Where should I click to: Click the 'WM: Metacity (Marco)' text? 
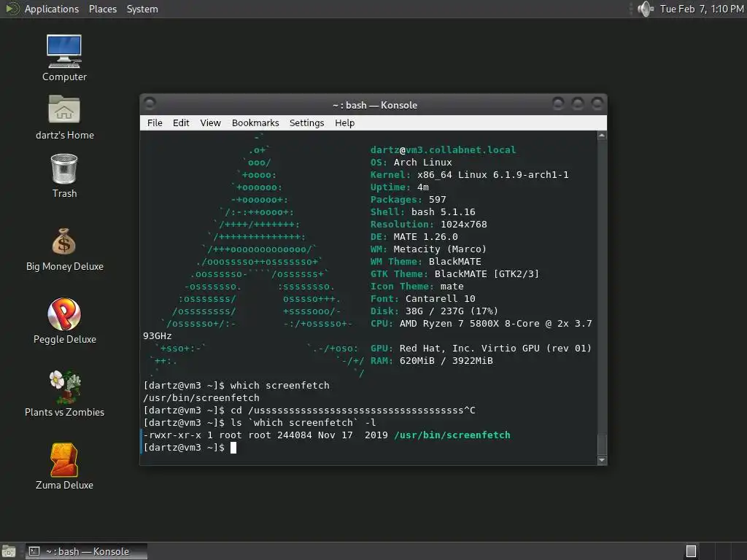coord(428,249)
